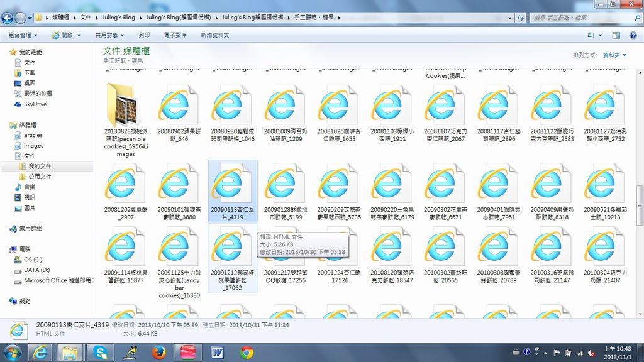This screenshot has height=362, width=644.
Task: Open 桌面 in the navigation pane
Action: pyautogui.click(x=30, y=84)
